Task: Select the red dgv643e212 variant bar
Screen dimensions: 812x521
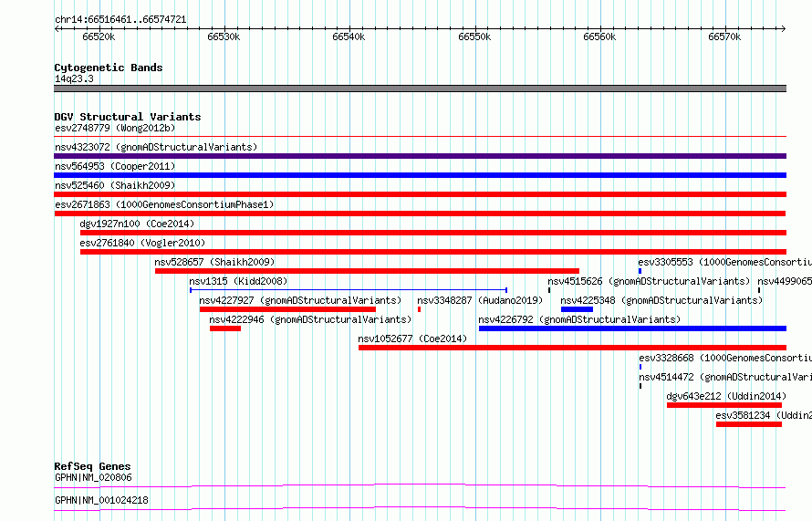Action: tap(724, 405)
